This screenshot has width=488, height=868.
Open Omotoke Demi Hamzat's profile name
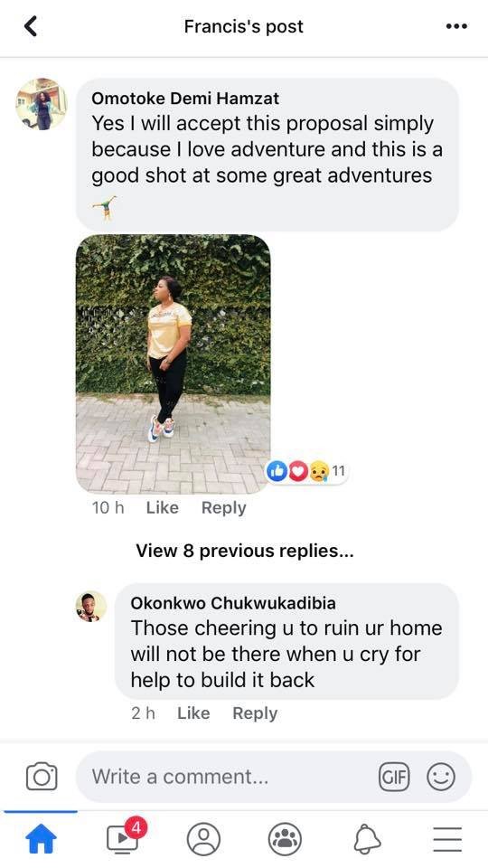click(x=185, y=98)
